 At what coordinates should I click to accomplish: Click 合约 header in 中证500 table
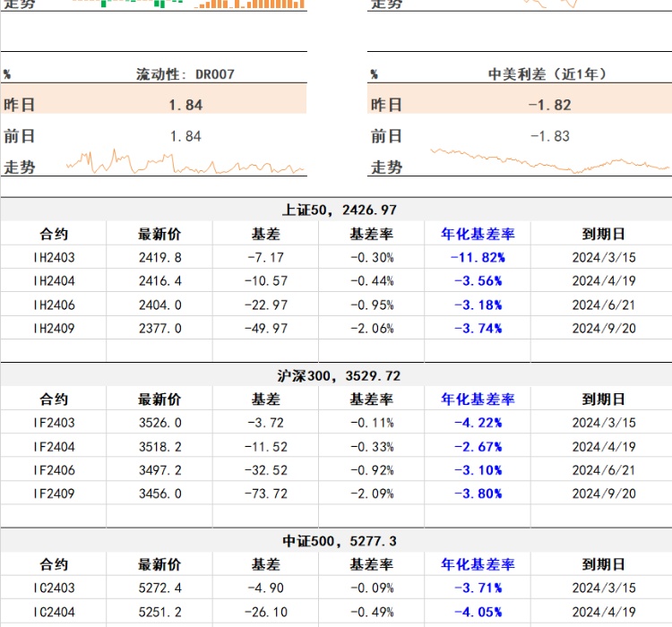tap(54, 564)
